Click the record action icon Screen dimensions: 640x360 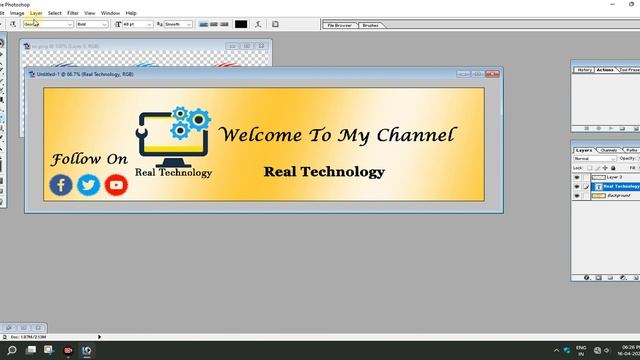[598, 129]
